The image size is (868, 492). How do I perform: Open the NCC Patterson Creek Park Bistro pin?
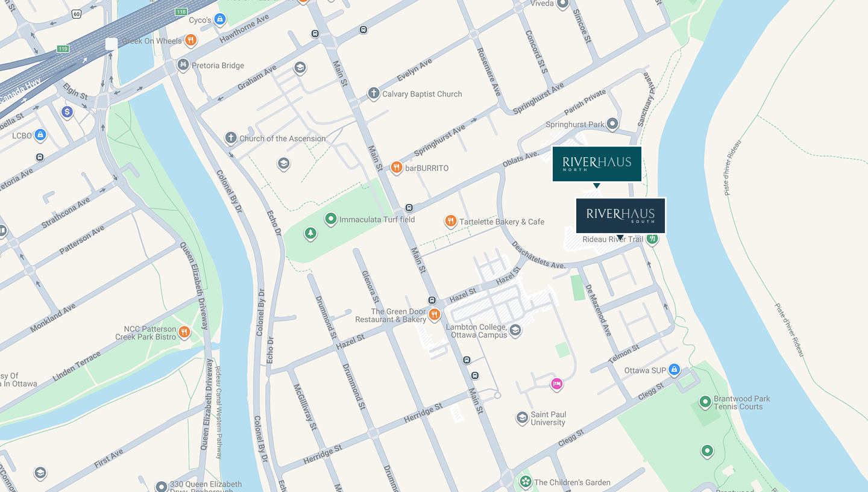click(184, 332)
